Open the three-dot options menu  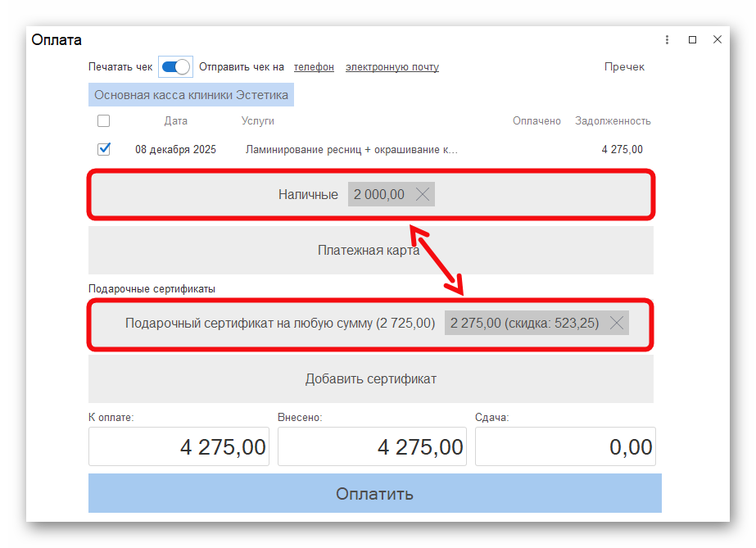point(666,39)
